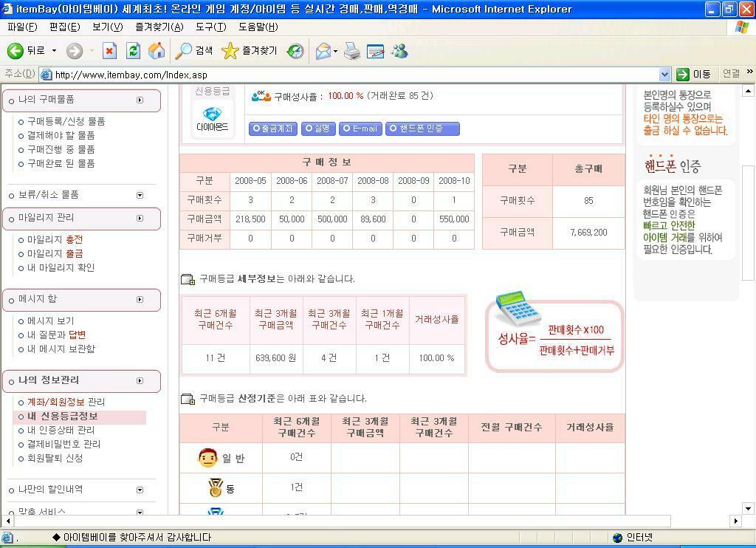This screenshot has height=548, width=756.
Task: Expand the 나만의 할인내역 section arrow
Action: click(140, 490)
